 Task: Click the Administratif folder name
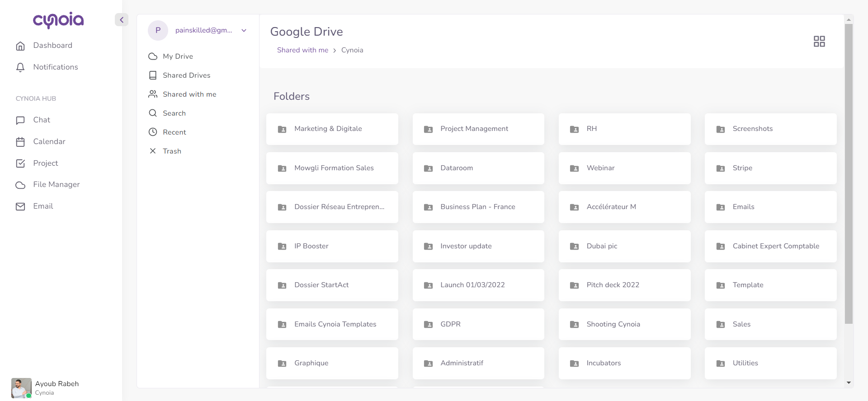coord(462,363)
